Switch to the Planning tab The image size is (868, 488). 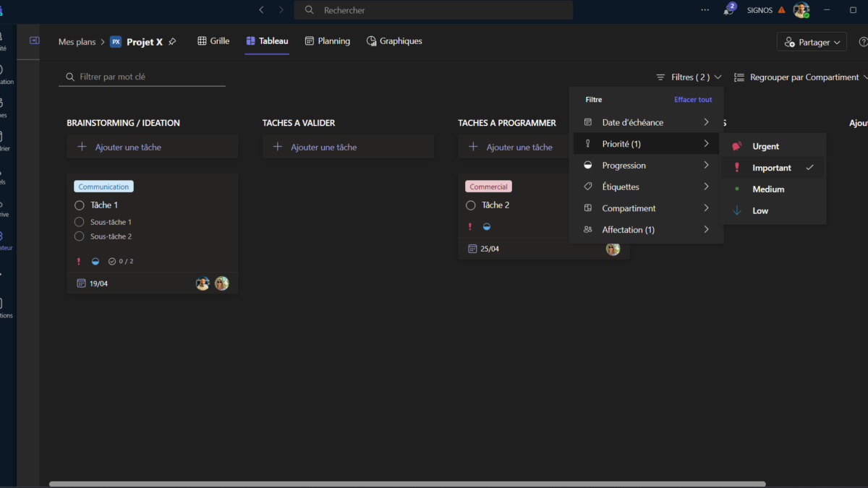click(x=327, y=41)
